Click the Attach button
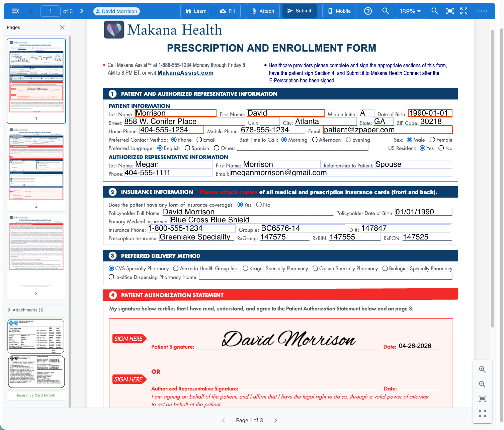The image size is (504, 430). [263, 11]
